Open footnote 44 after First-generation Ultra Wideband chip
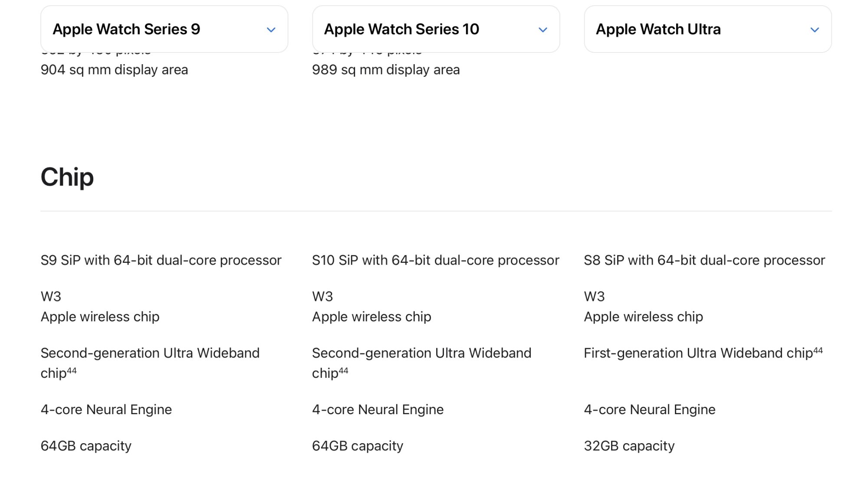Image resolution: width=868 pixels, height=484 pixels. 818,350
